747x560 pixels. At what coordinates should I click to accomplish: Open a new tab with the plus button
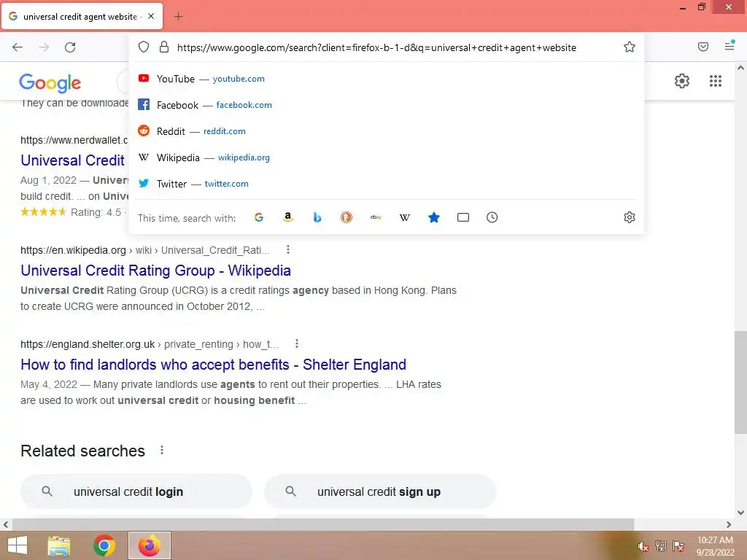point(178,17)
